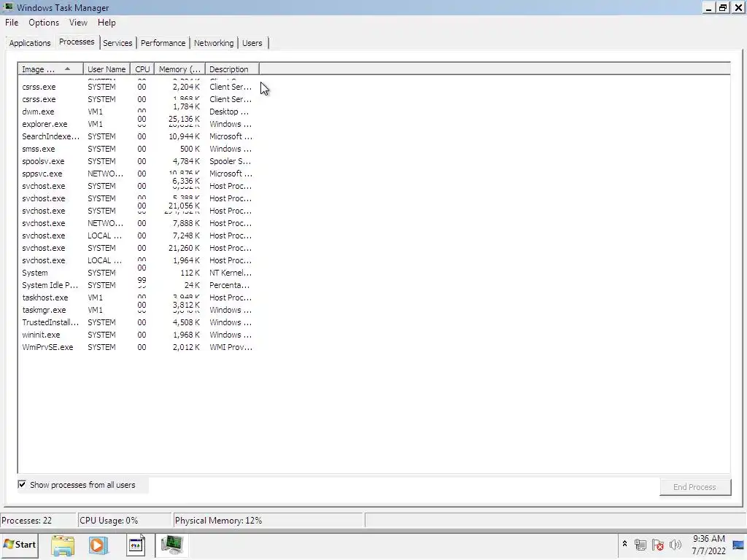747x560 pixels.
Task: Switch to the Applications tab
Action: click(29, 43)
